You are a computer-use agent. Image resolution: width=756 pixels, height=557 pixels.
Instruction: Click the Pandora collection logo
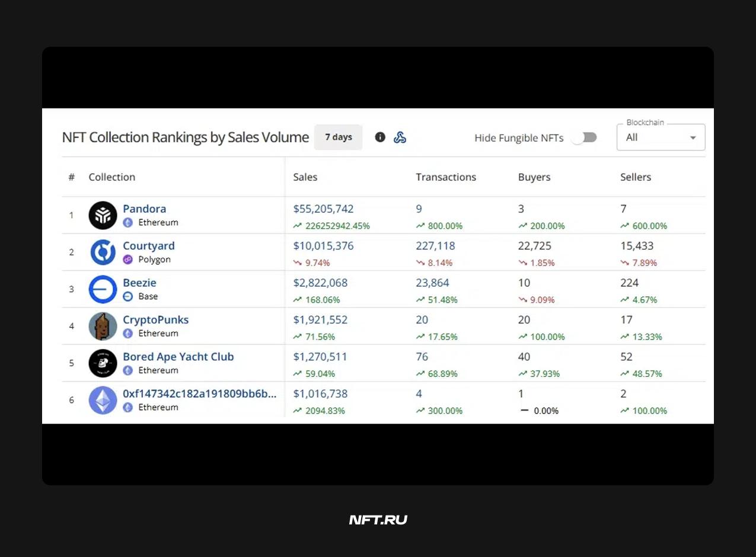tap(103, 215)
